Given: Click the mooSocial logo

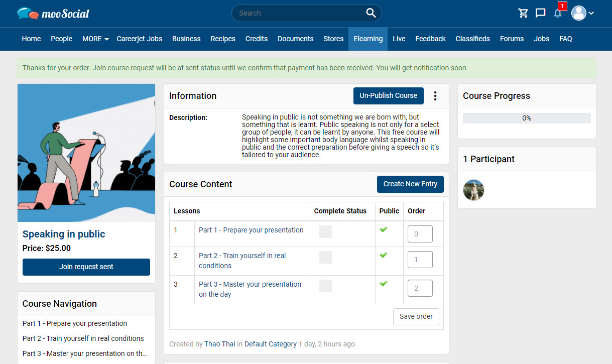Looking at the screenshot, I should [53, 13].
